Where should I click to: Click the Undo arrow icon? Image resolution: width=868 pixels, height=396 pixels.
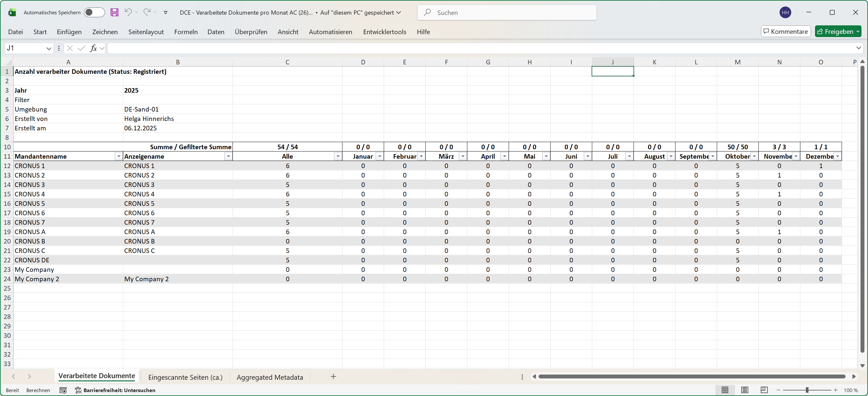click(128, 12)
